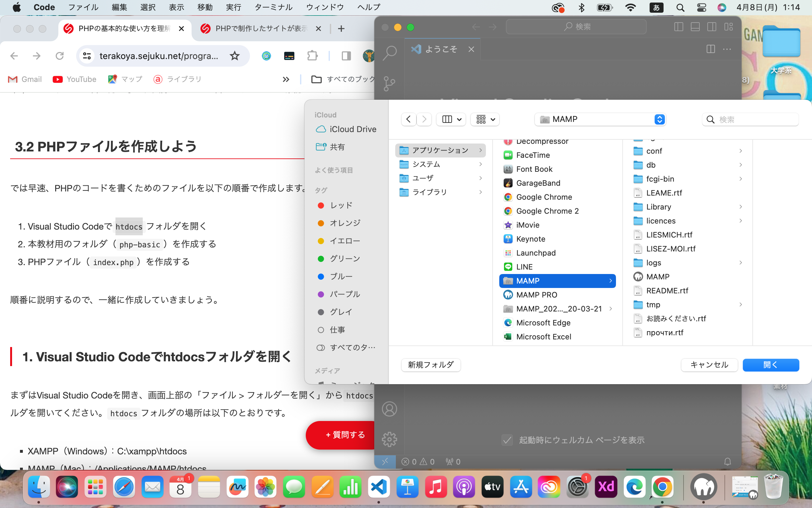Select the GarageBand application

click(x=557, y=183)
